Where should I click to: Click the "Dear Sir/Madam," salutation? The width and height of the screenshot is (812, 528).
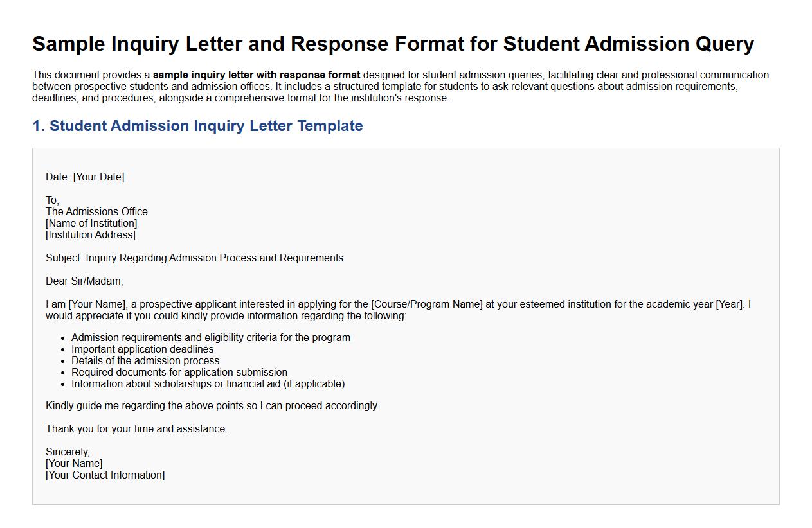pos(84,281)
